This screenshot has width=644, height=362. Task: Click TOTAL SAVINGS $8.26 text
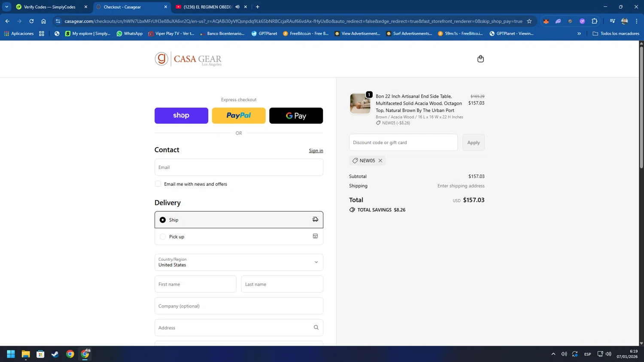click(381, 210)
